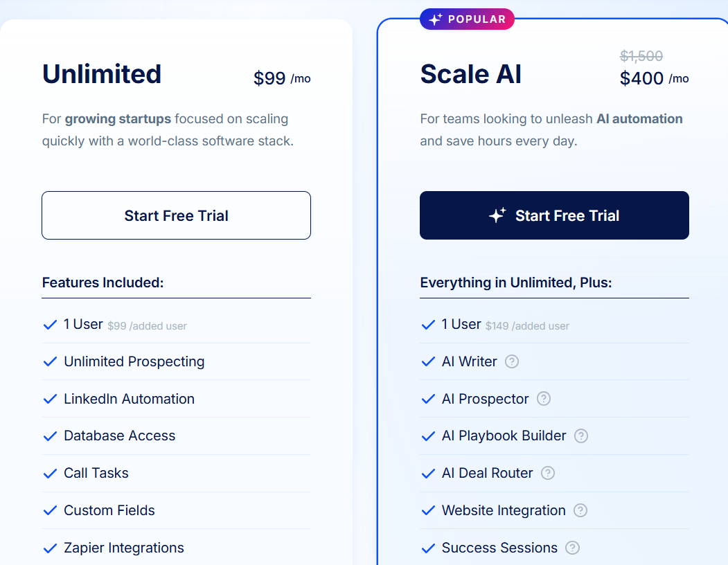Click the AI Deal Router help icon
Screen dimensions: 728x565
[x=547, y=473]
